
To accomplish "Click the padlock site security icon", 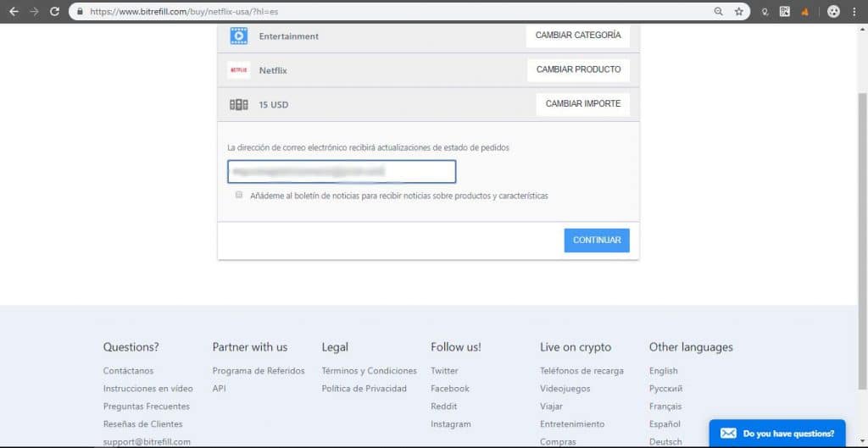I will tap(81, 11).
